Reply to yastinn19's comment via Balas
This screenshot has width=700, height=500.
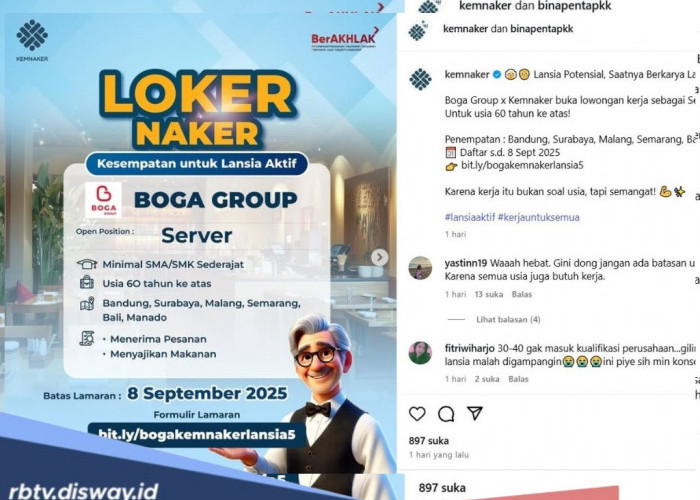point(522,294)
